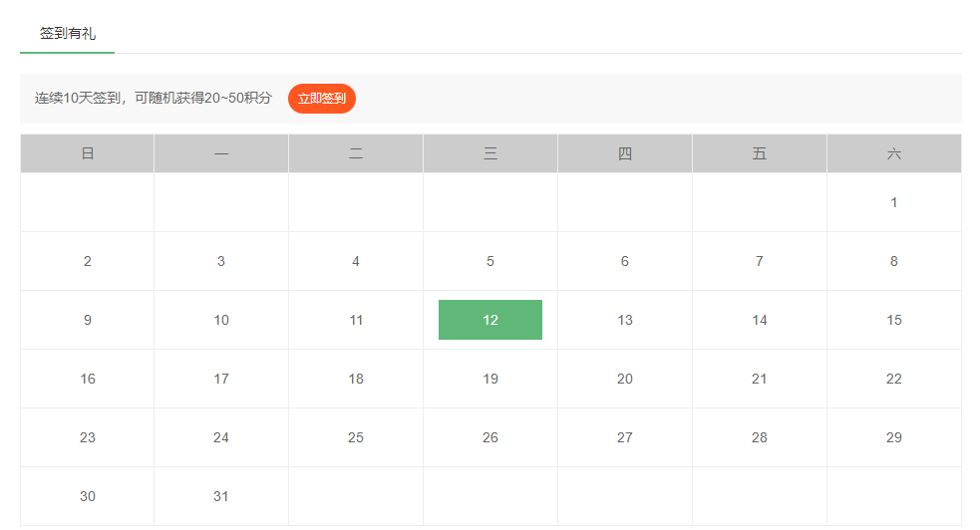Select day 11 in calendar
Image resolution: width=980 pixels, height=530 pixels.
[x=356, y=320]
